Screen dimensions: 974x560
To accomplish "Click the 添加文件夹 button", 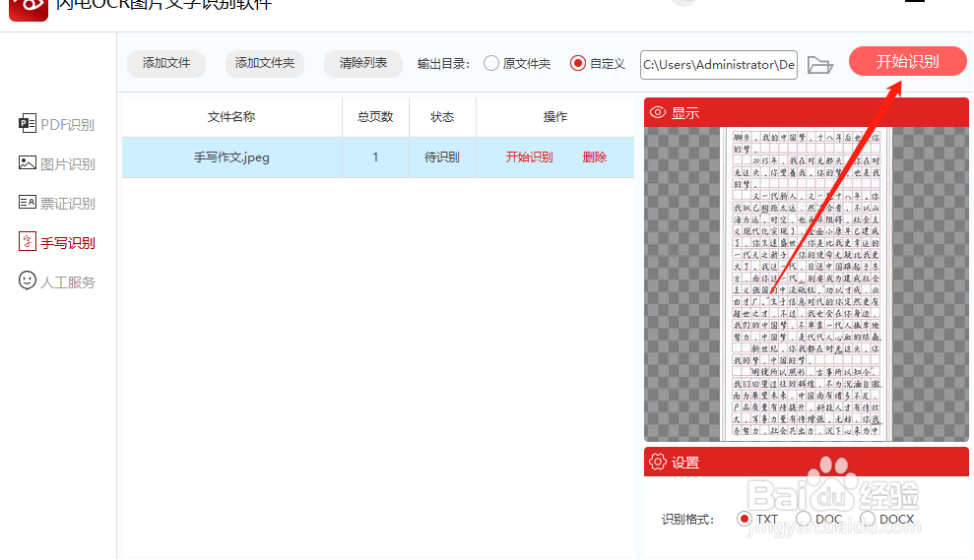I will [265, 63].
